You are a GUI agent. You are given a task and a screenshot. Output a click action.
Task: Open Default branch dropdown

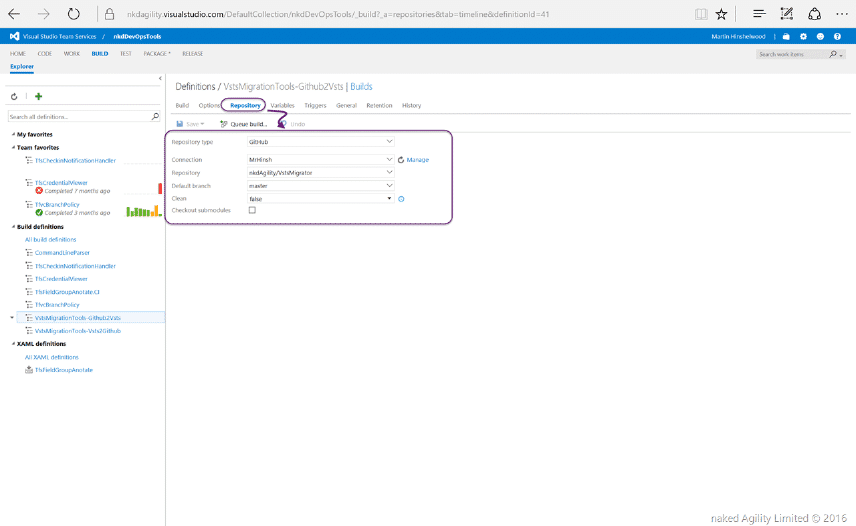click(320, 186)
